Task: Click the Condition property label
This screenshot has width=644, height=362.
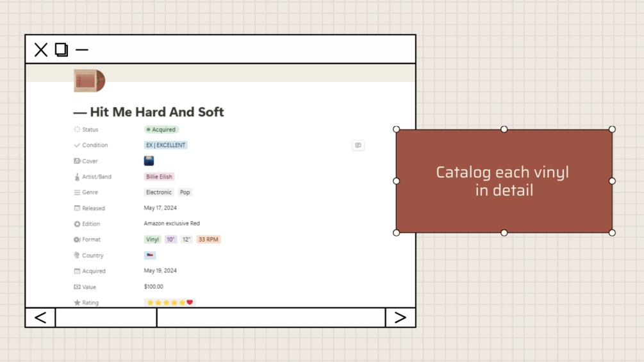Action: pyautogui.click(x=95, y=145)
